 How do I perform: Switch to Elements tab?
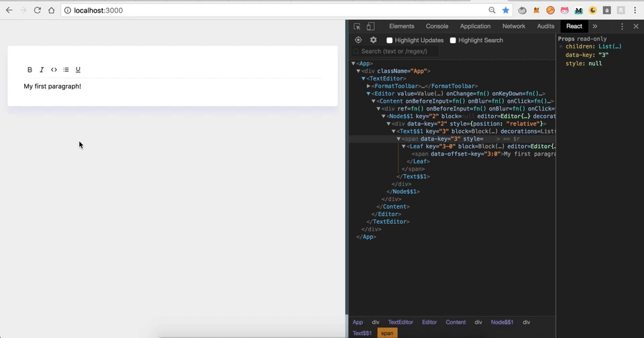pos(401,26)
